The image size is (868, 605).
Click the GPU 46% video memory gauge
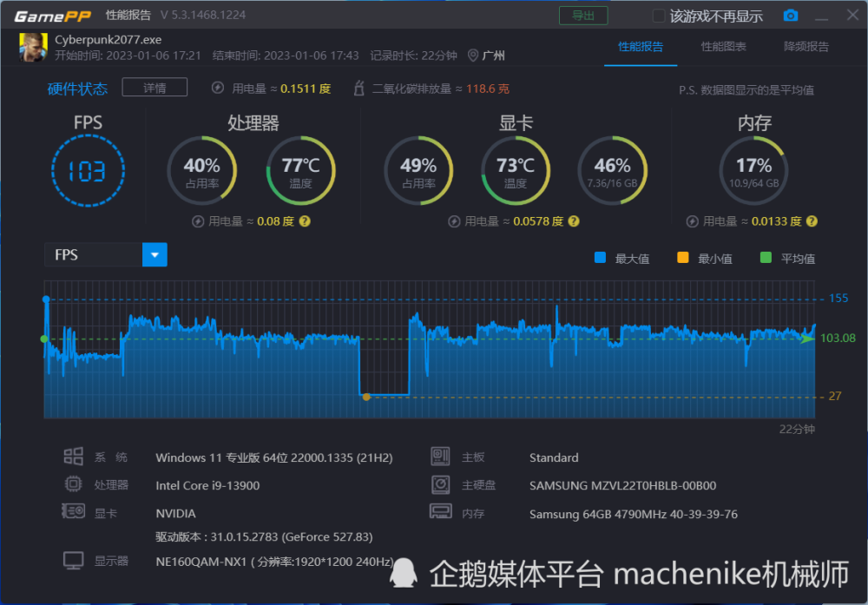coord(612,170)
